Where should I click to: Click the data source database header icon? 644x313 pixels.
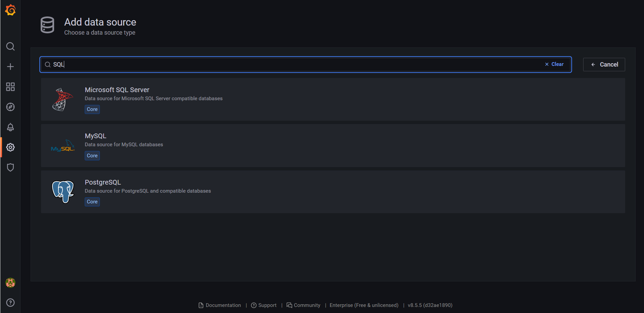[x=47, y=25]
